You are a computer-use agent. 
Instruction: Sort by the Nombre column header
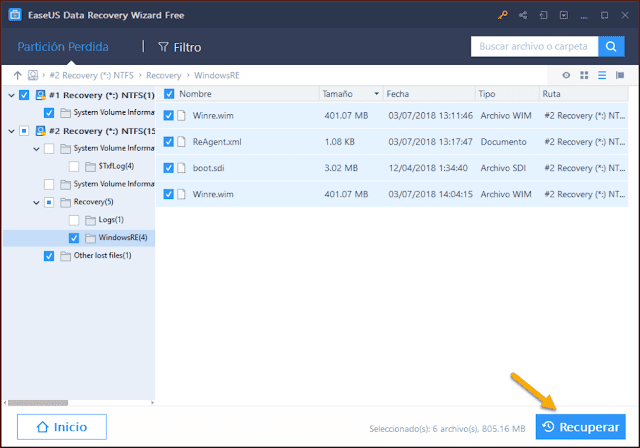pyautogui.click(x=195, y=94)
